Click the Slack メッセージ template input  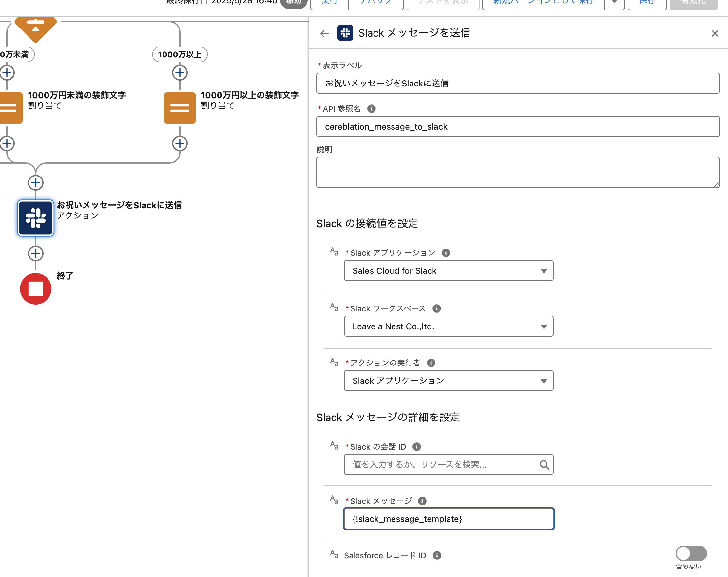pos(449,519)
